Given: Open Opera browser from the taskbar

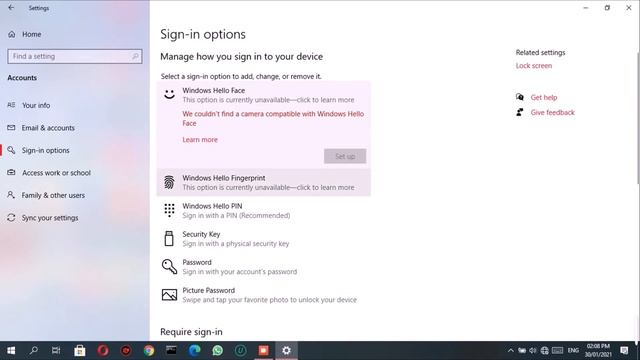Looking at the screenshot, I should tap(103, 350).
